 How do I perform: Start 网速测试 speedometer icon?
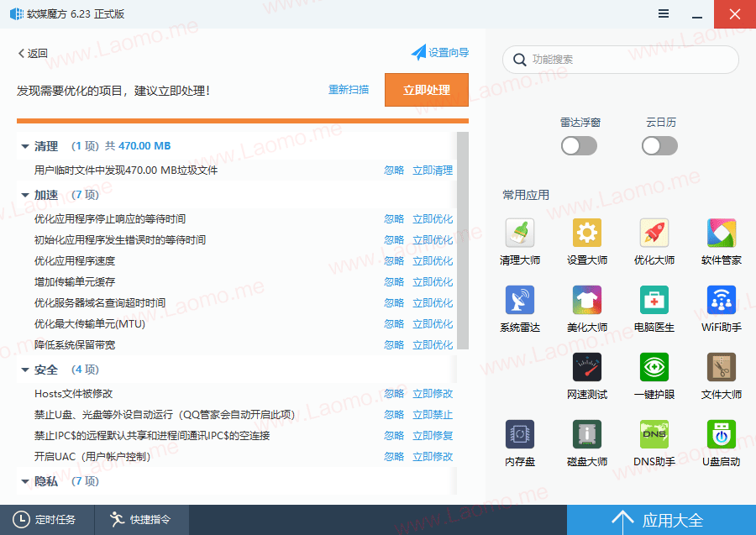click(x=587, y=367)
